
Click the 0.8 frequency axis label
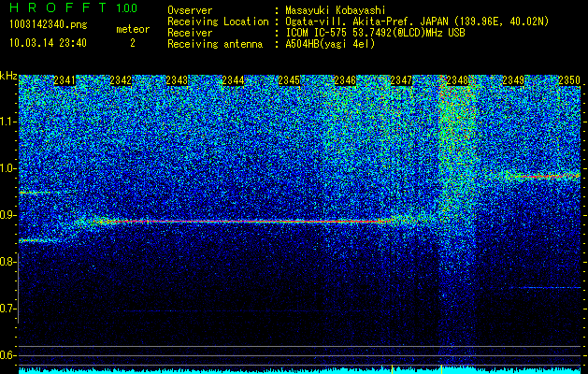pos(7,262)
